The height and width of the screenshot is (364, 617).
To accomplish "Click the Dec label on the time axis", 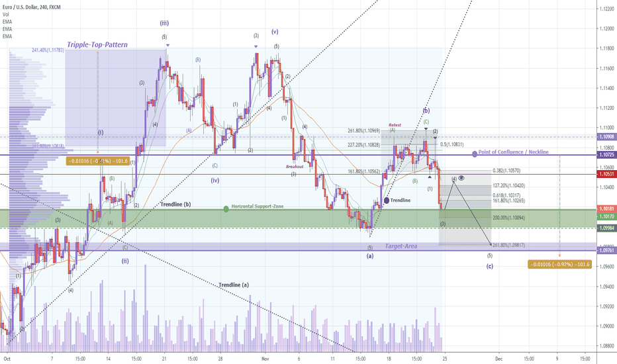I will pos(499,357).
